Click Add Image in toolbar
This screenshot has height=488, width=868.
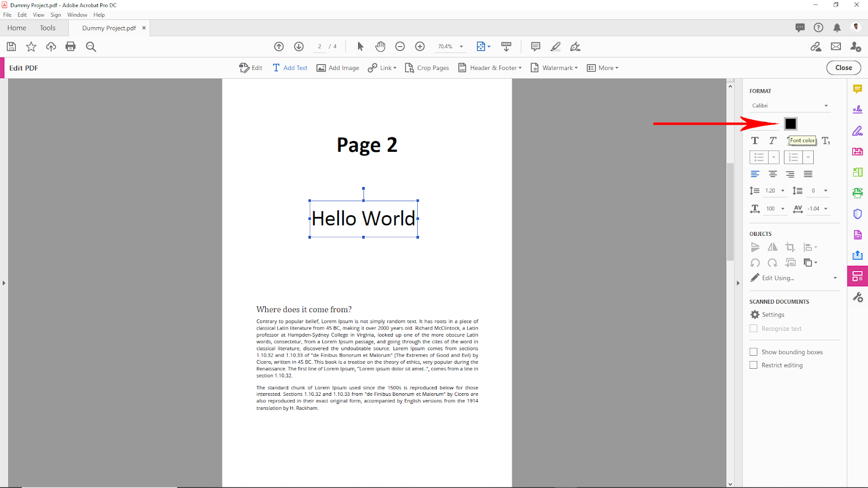(337, 68)
